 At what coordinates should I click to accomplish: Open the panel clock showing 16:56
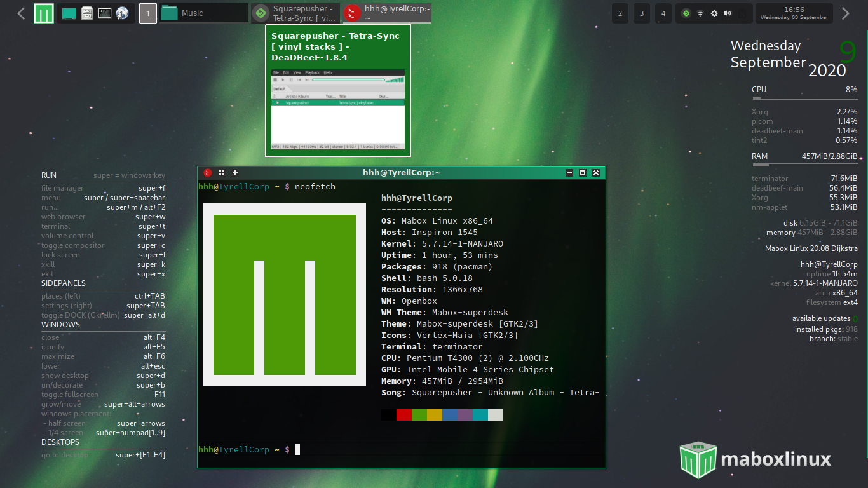[794, 13]
